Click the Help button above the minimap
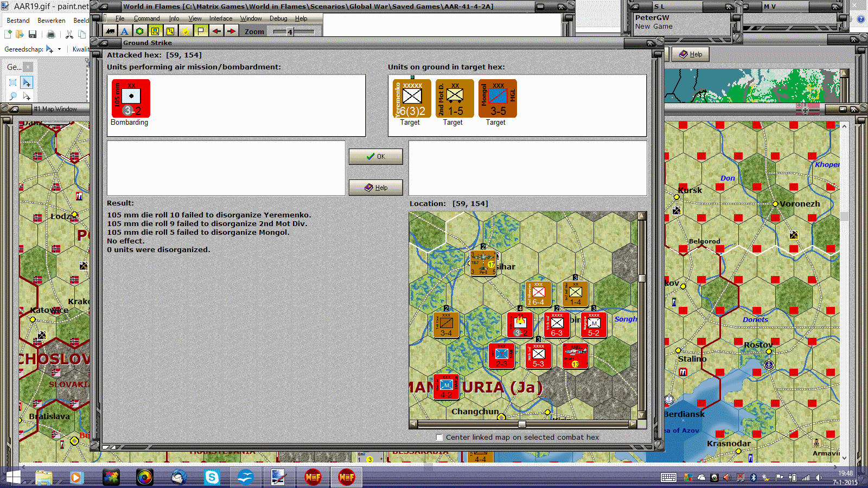This screenshot has height=488, width=868. click(x=691, y=54)
